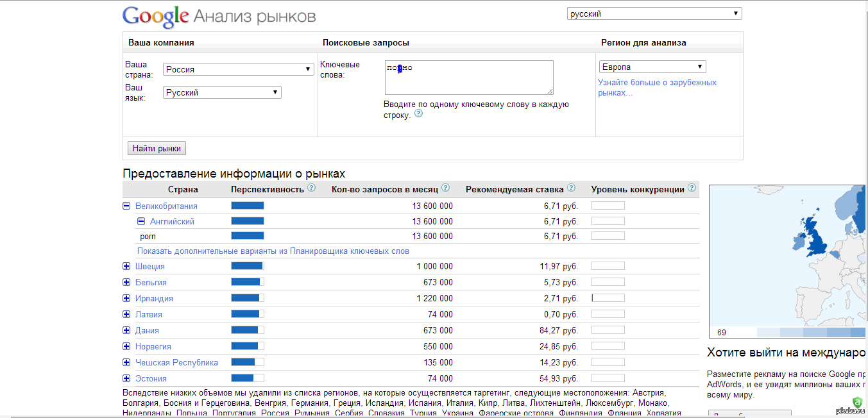Click inside the Ключевые слова text area
Viewport: 868px width, 418px height.
469,78
